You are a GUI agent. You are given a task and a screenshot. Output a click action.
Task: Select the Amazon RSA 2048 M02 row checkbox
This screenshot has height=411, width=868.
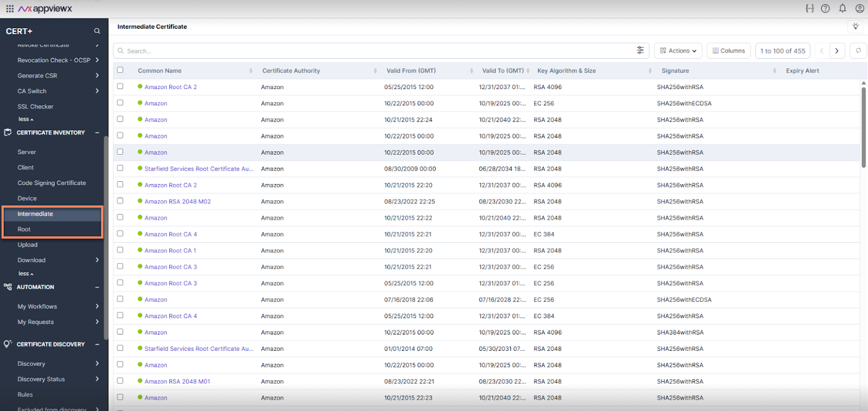(120, 201)
